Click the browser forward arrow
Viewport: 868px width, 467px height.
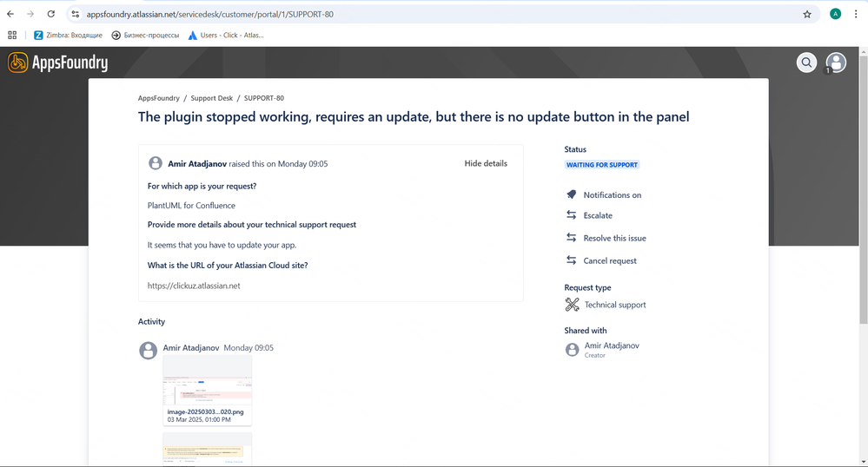pyautogui.click(x=30, y=15)
